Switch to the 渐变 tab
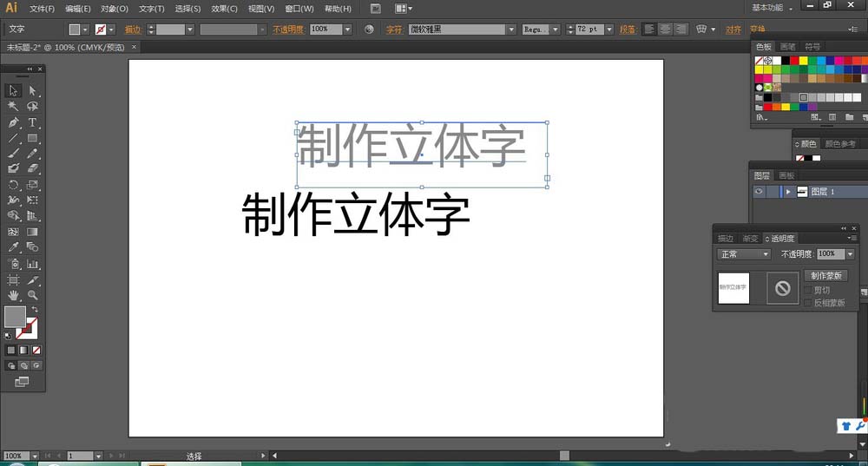Screen dimensions: 868x466 (x=750, y=239)
